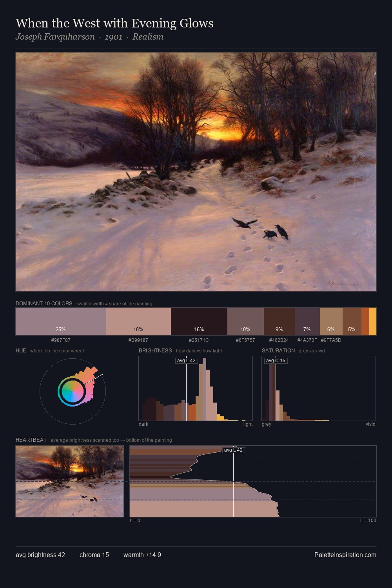Viewport: 392px width, 588px height.
Task: Open the large painting image
Action: [196, 172]
